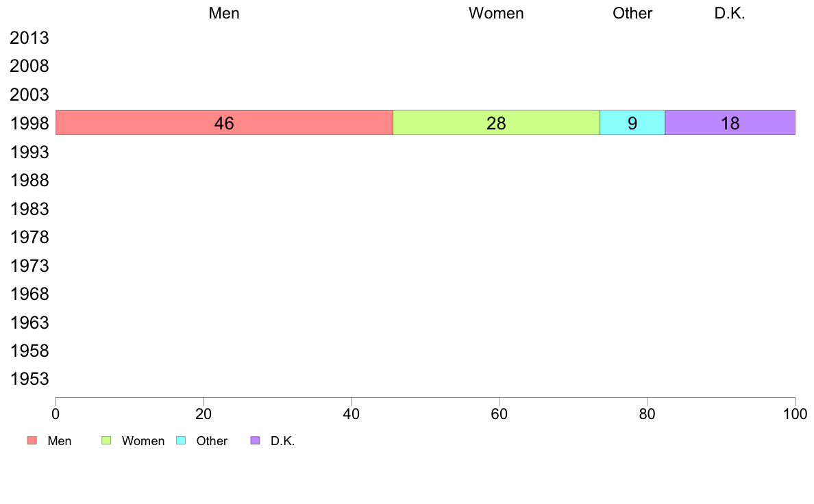Screen dimensions: 814x504
Task: Click the red Men legend swatch
Action: tap(32, 440)
